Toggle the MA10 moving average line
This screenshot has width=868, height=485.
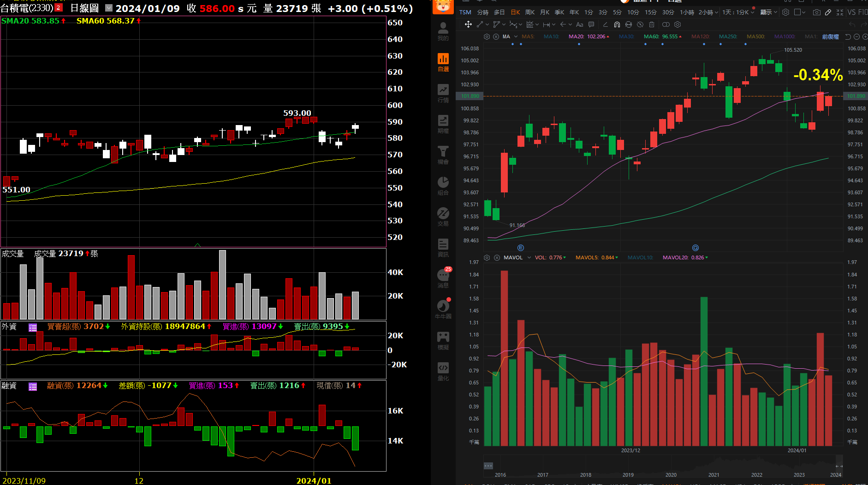(551, 36)
